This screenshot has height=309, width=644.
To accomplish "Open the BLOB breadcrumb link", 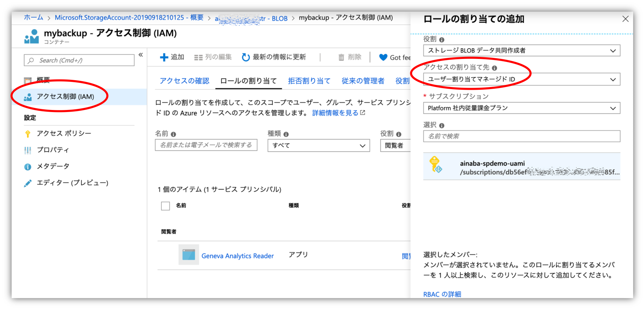I will pyautogui.click(x=251, y=18).
